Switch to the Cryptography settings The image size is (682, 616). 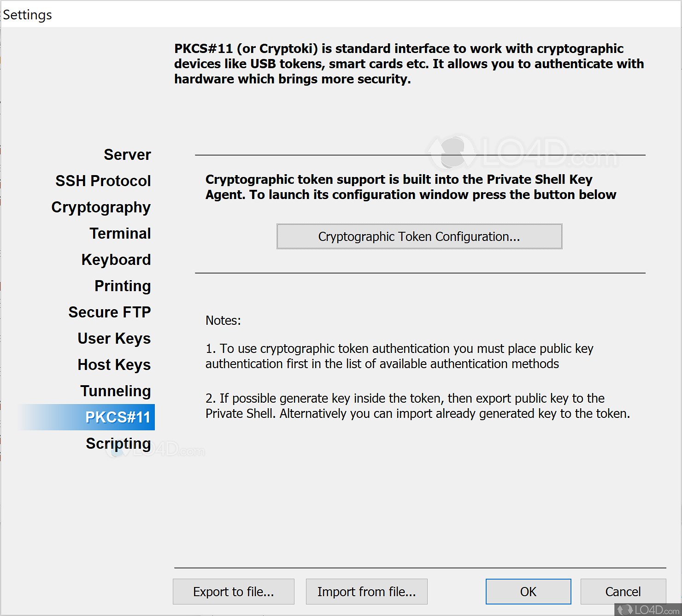point(101,207)
